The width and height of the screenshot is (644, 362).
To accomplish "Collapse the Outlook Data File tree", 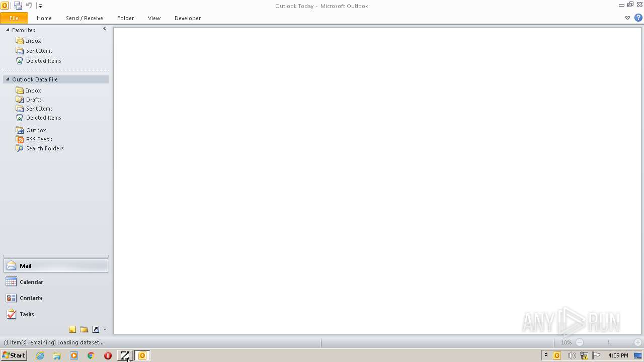I will click(x=8, y=79).
